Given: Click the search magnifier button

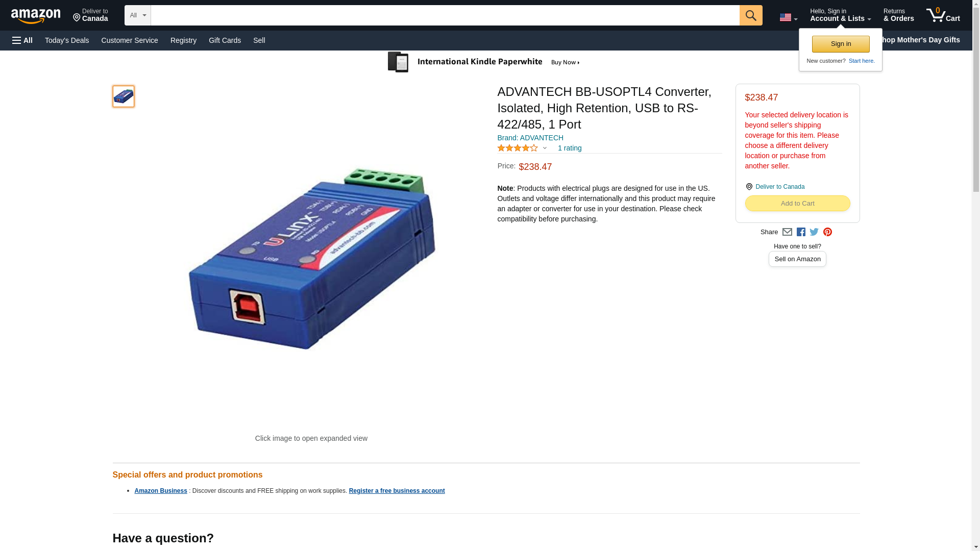Looking at the screenshot, I should tap(750, 15).
